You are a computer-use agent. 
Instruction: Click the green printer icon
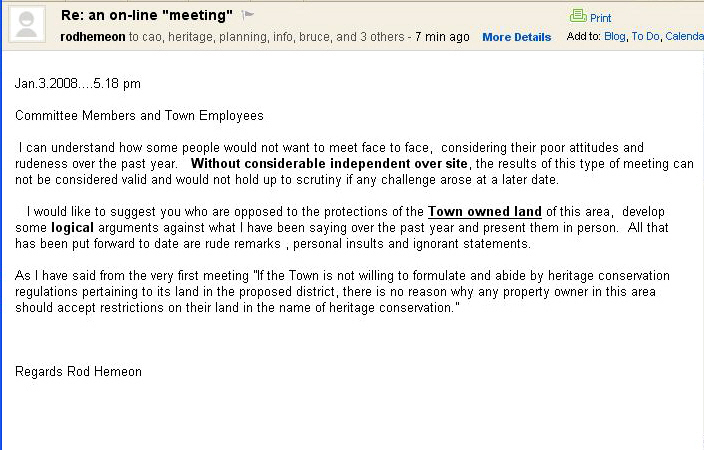click(x=577, y=16)
